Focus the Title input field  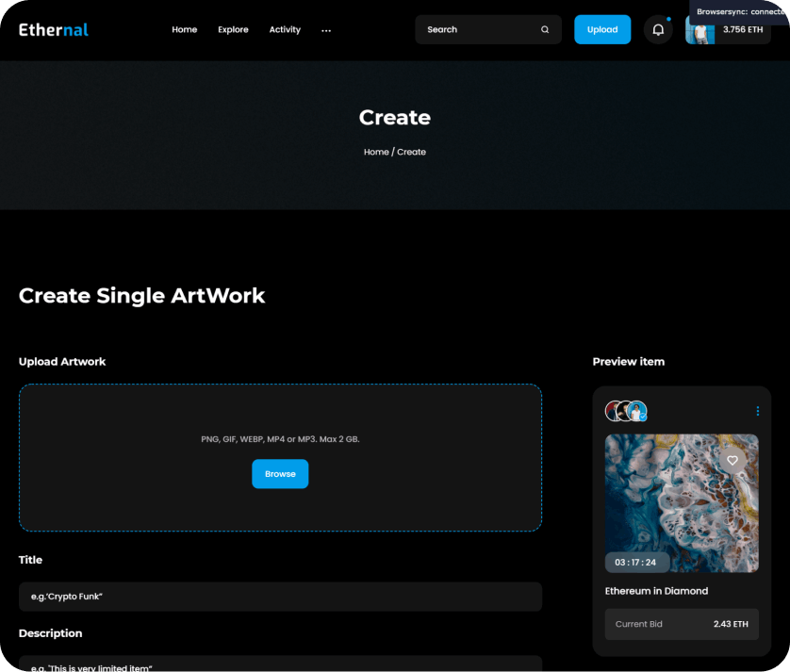(280, 597)
